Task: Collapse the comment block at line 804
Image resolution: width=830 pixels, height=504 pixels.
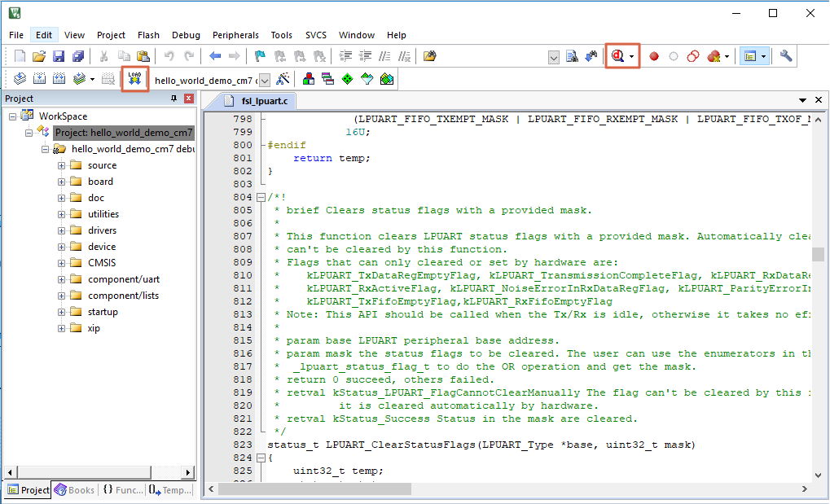Action: coord(260,197)
